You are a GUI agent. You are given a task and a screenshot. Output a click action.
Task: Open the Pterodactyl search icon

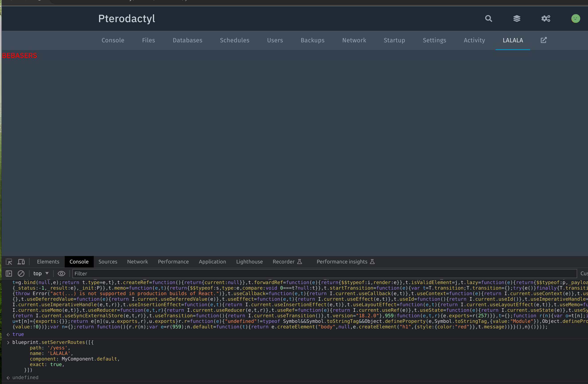pyautogui.click(x=488, y=19)
